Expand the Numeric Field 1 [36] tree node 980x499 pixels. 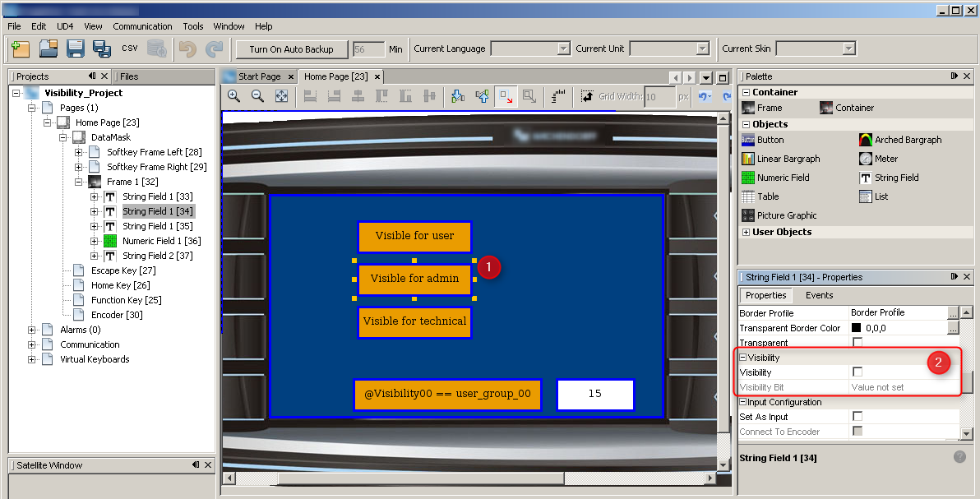click(x=94, y=241)
